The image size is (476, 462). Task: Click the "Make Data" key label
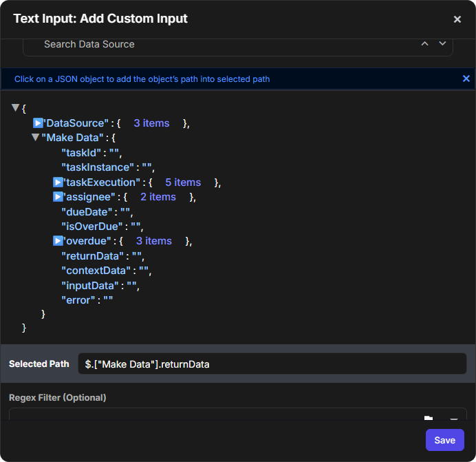[x=72, y=138]
